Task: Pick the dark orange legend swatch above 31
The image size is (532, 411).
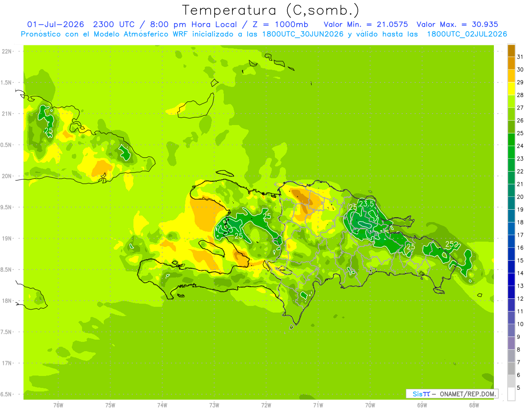Action: coord(511,51)
